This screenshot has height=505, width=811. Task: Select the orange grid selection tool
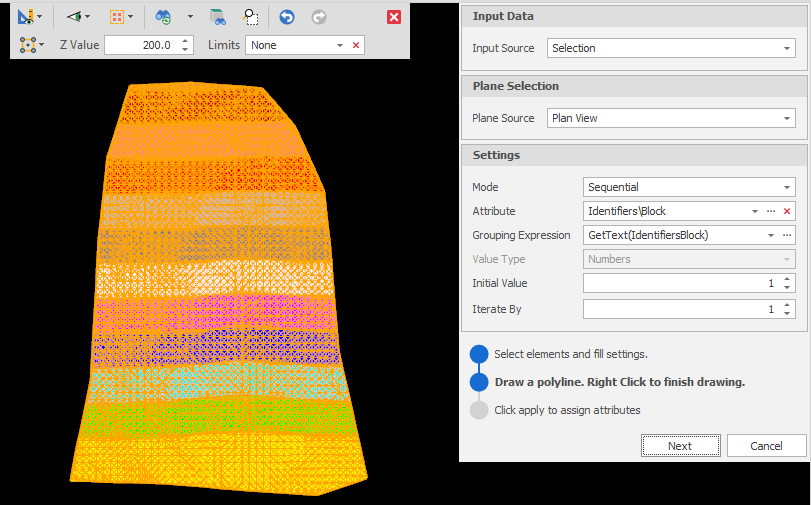[x=116, y=17]
